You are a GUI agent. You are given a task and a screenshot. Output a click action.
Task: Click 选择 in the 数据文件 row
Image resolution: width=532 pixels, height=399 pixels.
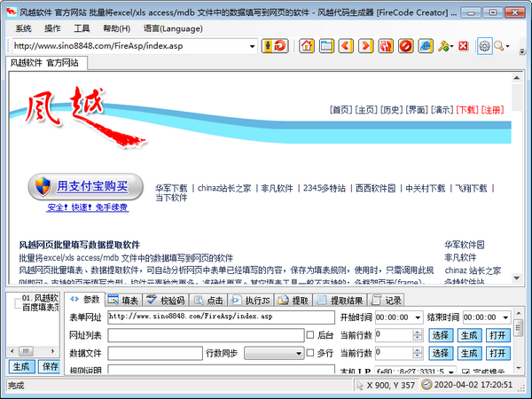(x=441, y=353)
